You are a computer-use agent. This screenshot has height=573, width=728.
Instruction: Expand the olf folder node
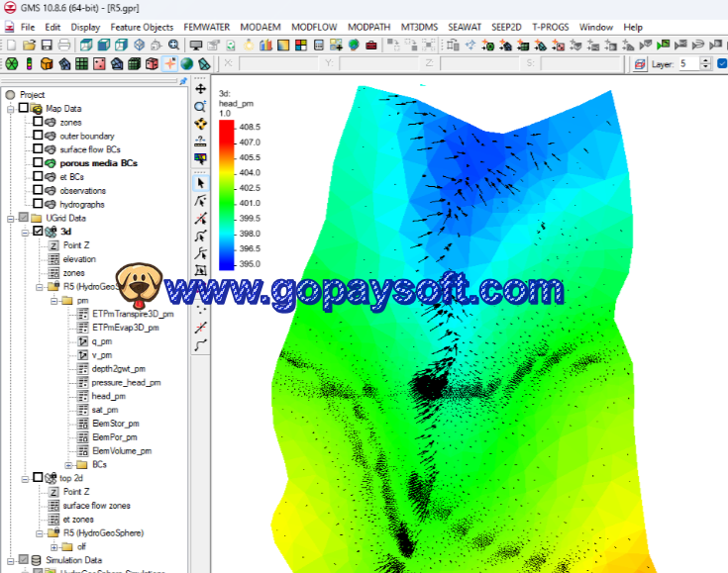[x=53, y=547]
